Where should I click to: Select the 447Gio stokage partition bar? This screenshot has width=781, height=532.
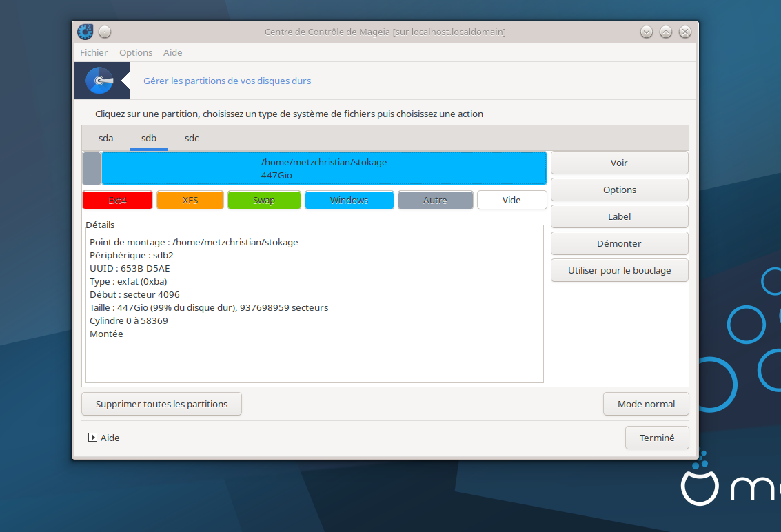coord(324,168)
